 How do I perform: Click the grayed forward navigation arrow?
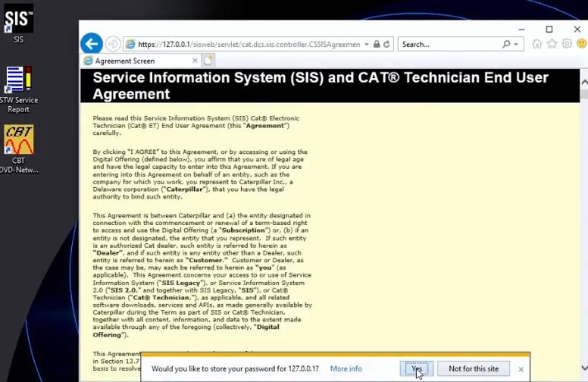112,44
